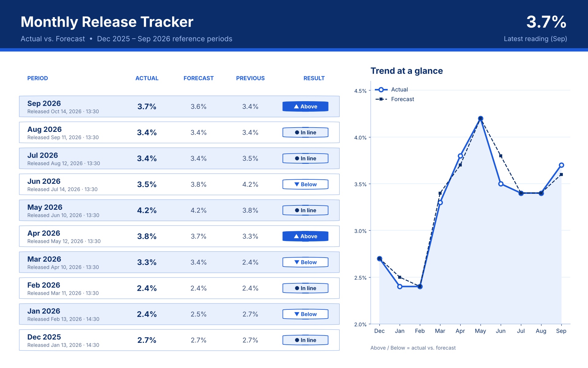
Task: Click the large 3.7% latest reading in header
Action: tap(546, 22)
